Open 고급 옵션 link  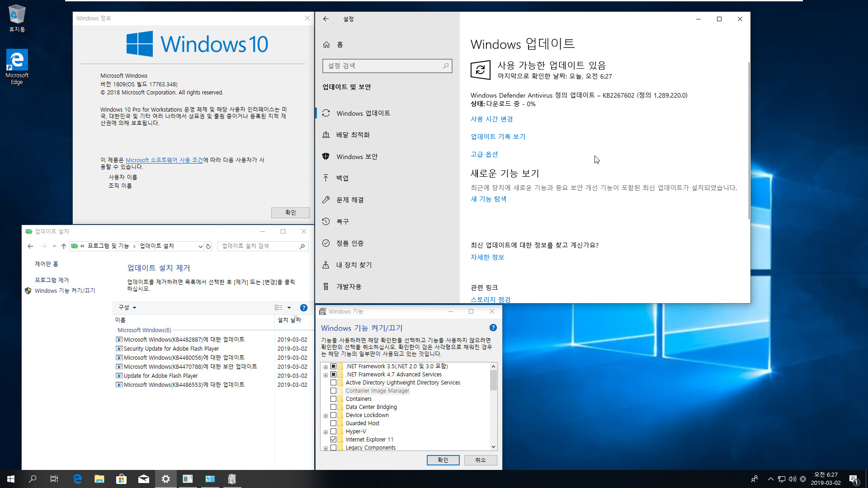[484, 155]
